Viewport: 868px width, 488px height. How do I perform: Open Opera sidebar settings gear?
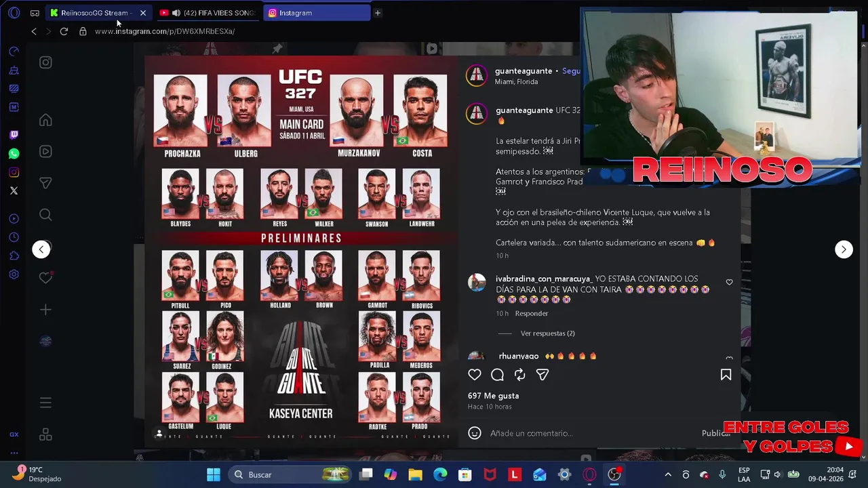14,274
